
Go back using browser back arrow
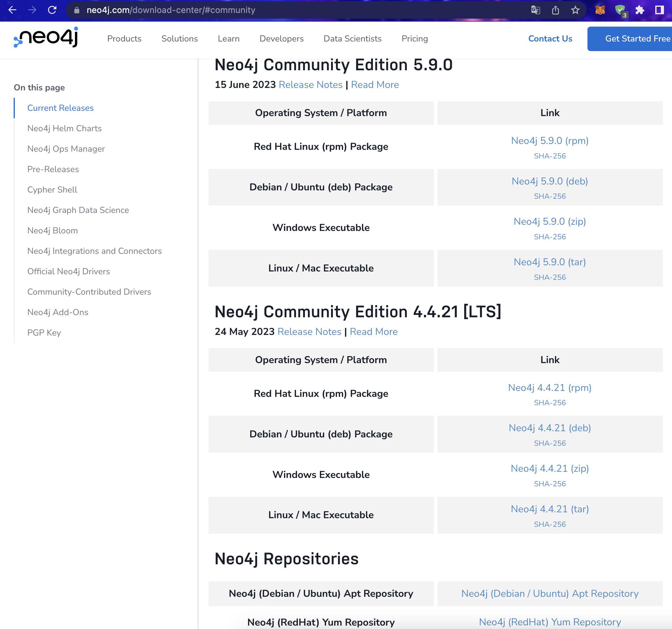coord(12,10)
